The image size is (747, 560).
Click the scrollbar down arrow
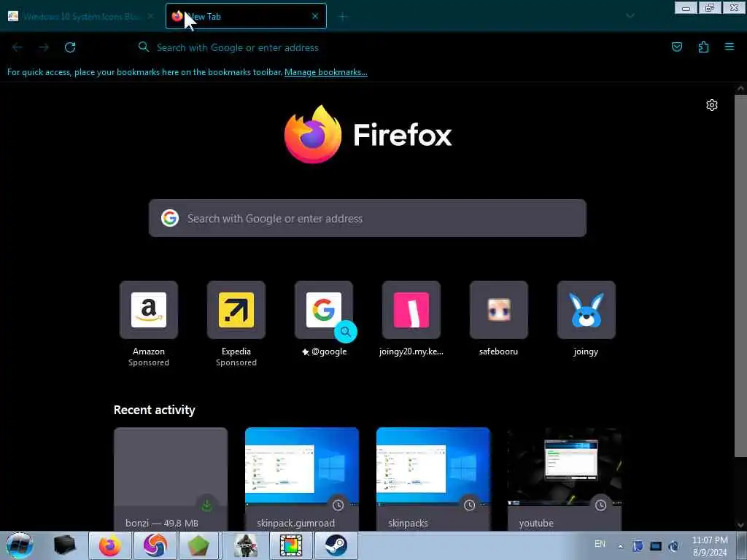pyautogui.click(x=740, y=525)
